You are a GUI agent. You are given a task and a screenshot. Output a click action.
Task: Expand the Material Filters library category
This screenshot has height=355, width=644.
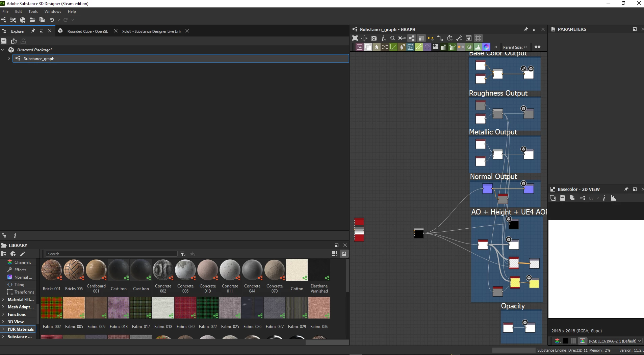click(3, 300)
